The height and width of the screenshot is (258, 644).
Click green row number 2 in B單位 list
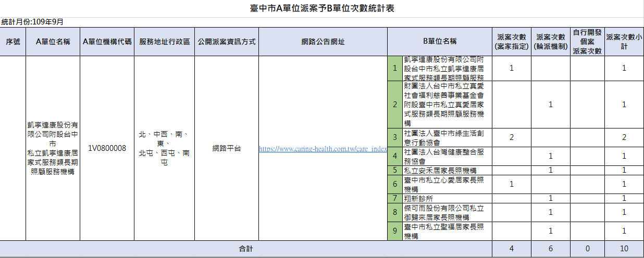pos(395,104)
